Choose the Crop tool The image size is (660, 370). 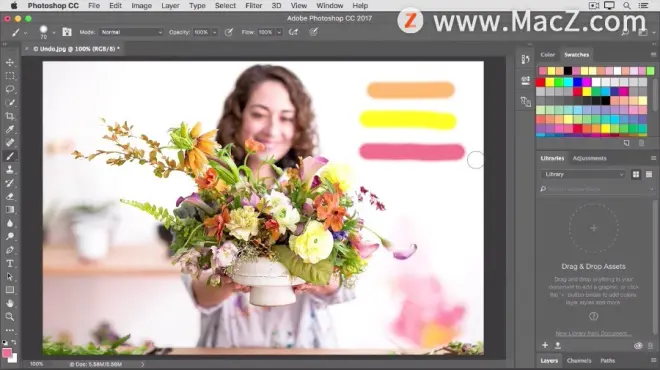click(10, 116)
